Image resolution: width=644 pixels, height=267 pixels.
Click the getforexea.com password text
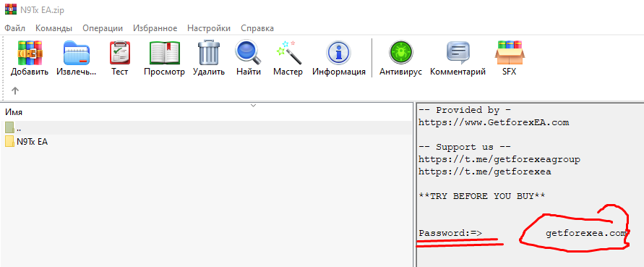coord(585,233)
